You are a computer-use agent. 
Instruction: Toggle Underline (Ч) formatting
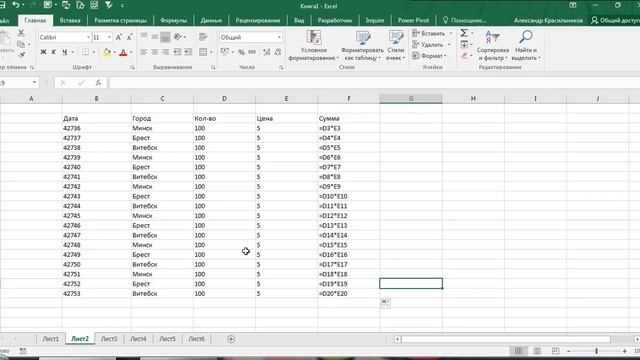pyautogui.click(x=64, y=52)
